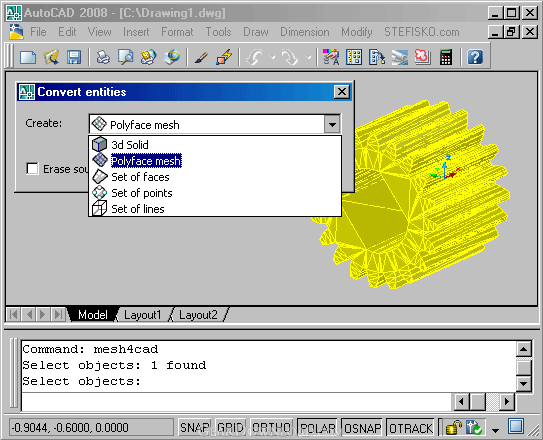Viewport: 543px width, 440px height.
Task: Click the Block Editor lightning icon
Action: pyautogui.click(x=224, y=57)
